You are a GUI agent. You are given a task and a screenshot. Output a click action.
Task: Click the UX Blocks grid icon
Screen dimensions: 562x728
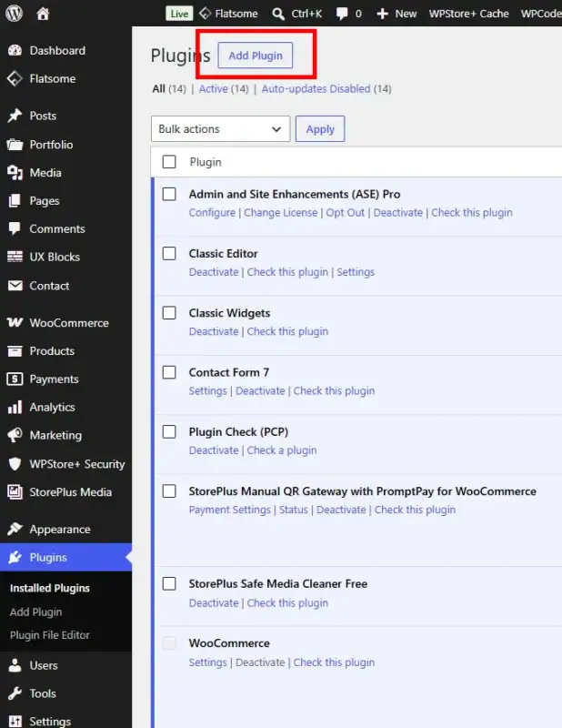tap(15, 257)
